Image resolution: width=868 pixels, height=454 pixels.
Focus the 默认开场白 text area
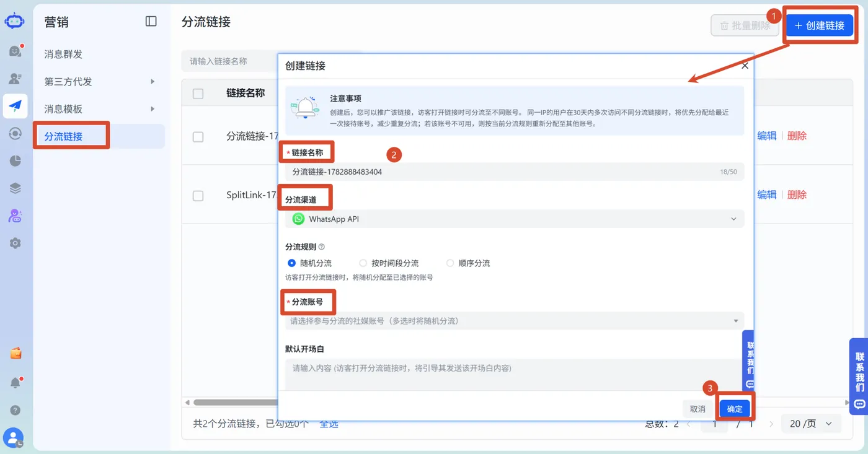click(x=515, y=374)
